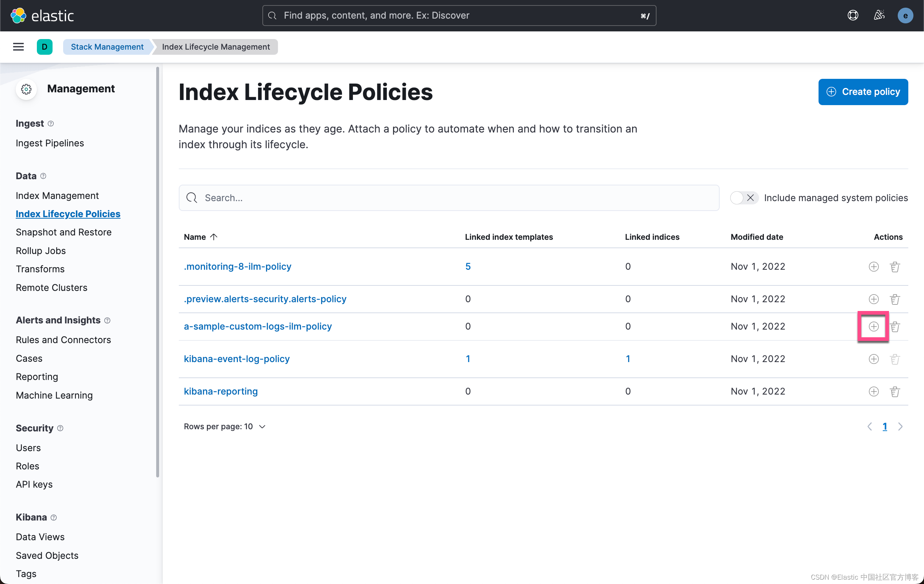Open the newsfeed celebration icon

tap(879, 15)
